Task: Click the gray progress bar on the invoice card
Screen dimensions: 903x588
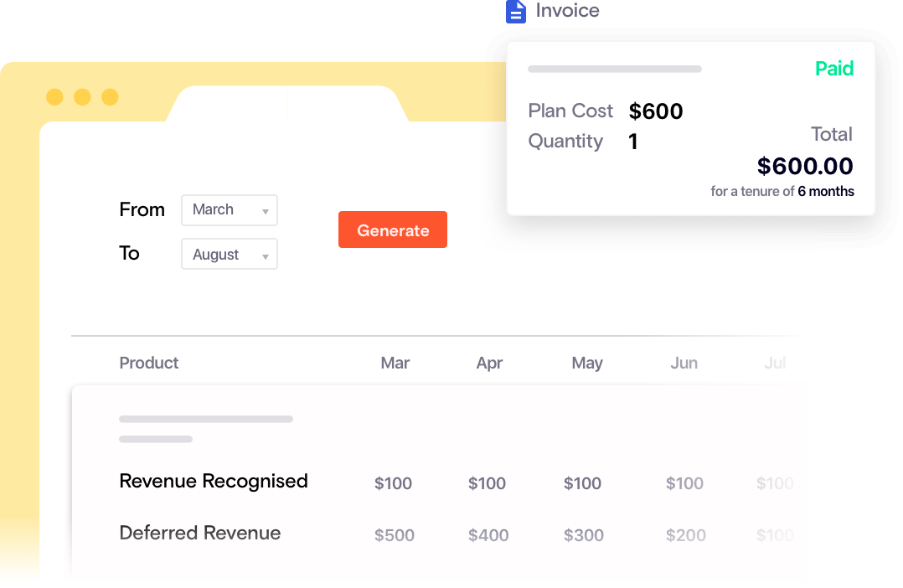Action: [615, 69]
